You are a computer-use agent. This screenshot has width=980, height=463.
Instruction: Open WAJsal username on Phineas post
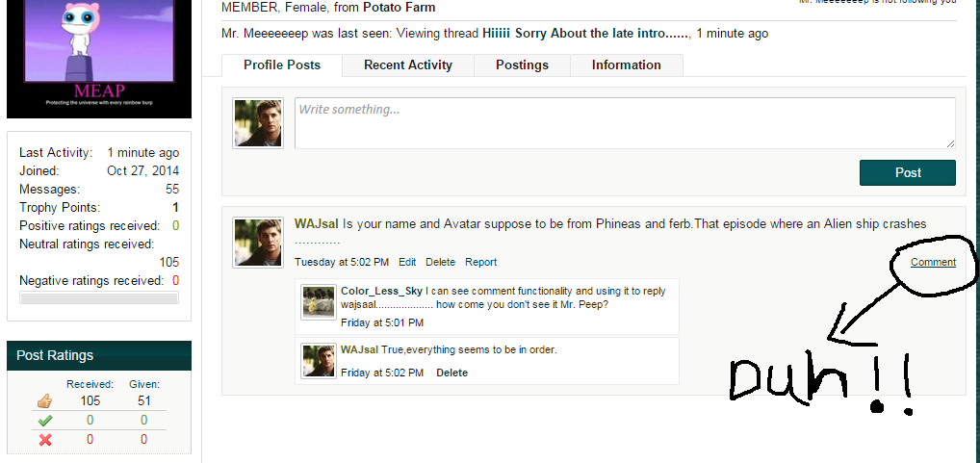coord(317,223)
